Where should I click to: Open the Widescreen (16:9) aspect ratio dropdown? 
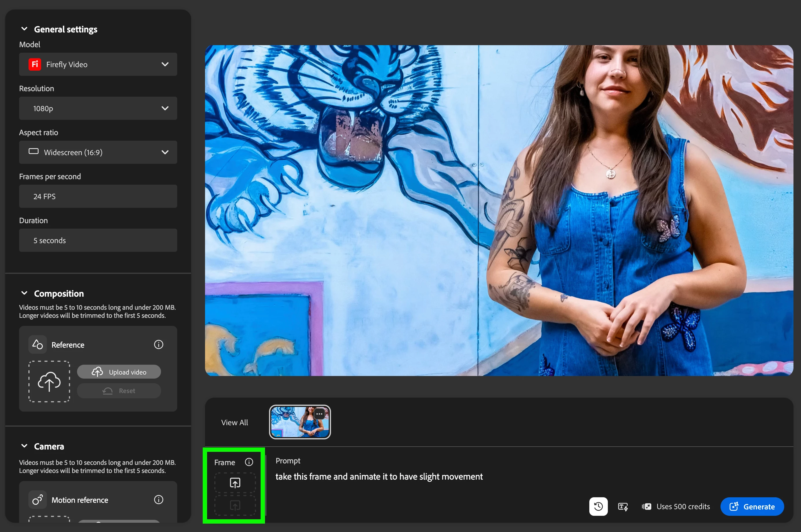(98, 152)
